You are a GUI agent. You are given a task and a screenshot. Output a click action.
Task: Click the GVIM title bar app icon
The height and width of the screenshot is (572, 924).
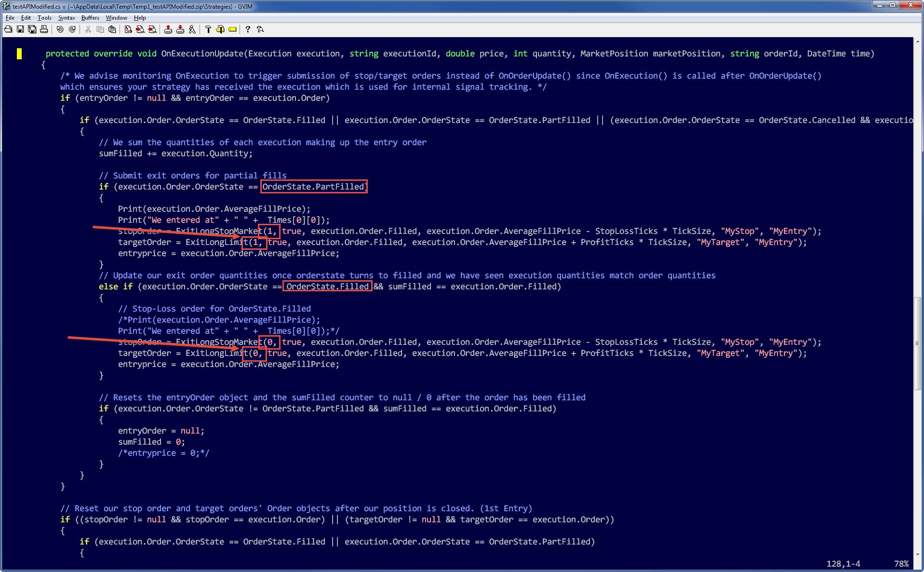point(6,6)
